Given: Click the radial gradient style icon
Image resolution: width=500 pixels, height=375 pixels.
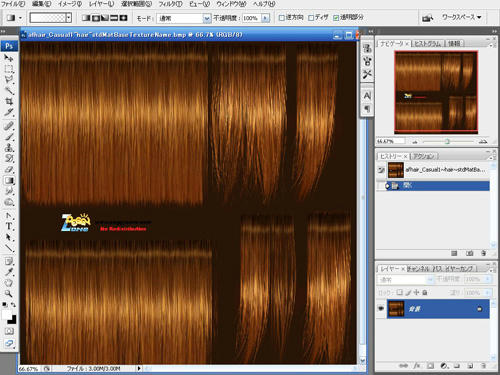Looking at the screenshot, I should pos(96,18).
